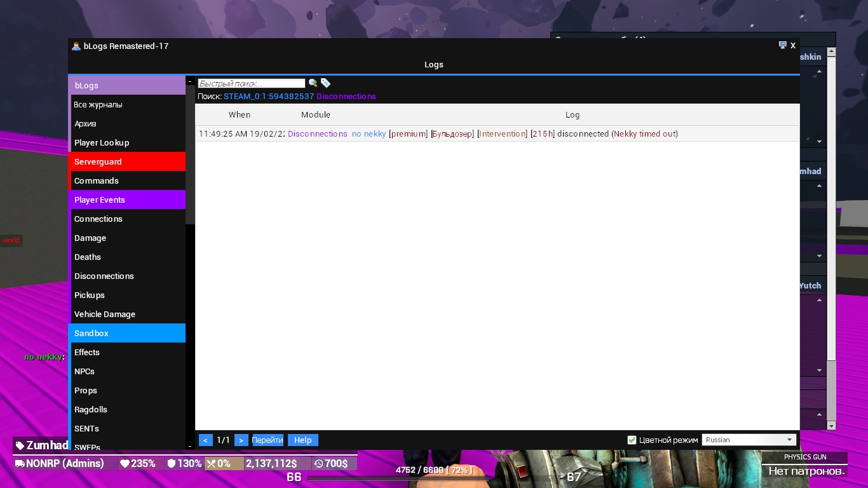Click the previous page arrow button

pyautogui.click(x=205, y=440)
